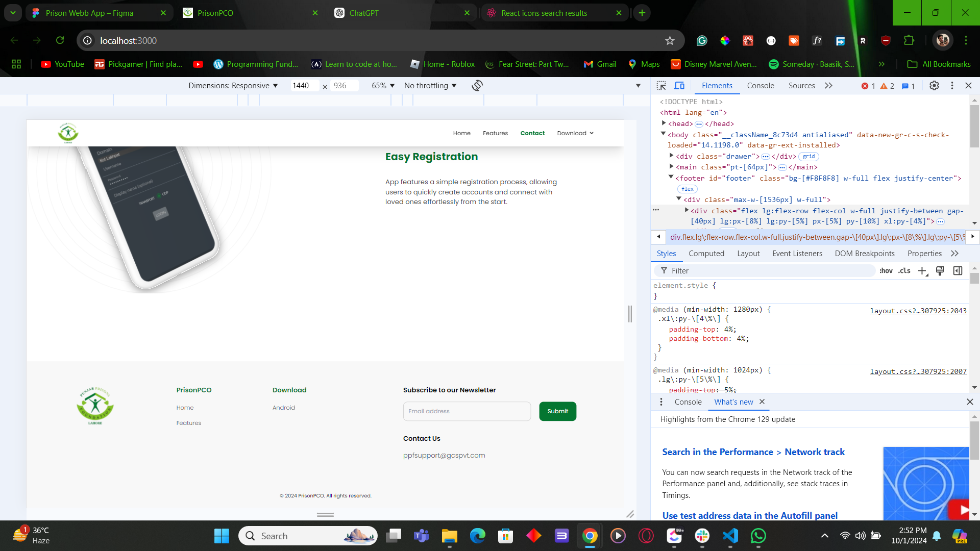Open the Dimensions Responsive dropdown
Screen dimensions: 980x551
click(233, 86)
